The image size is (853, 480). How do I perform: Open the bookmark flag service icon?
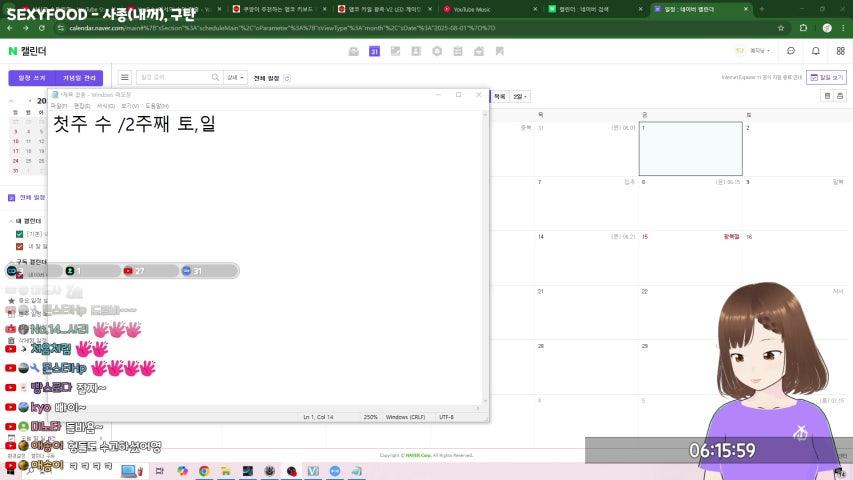(499, 51)
